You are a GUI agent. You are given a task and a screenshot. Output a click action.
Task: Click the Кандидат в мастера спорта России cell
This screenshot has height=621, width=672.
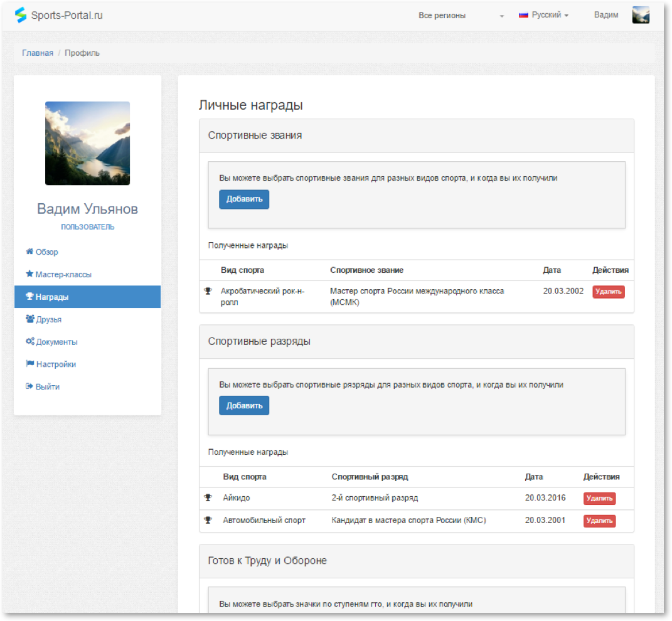tap(409, 520)
